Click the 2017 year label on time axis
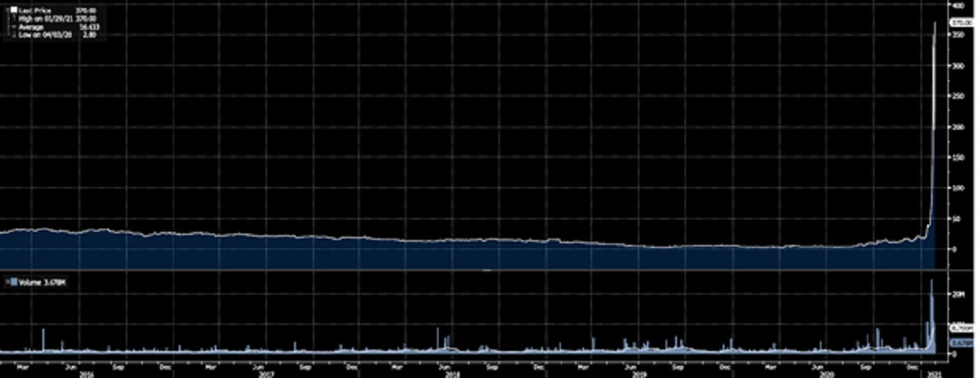The width and height of the screenshot is (980, 378). click(266, 374)
